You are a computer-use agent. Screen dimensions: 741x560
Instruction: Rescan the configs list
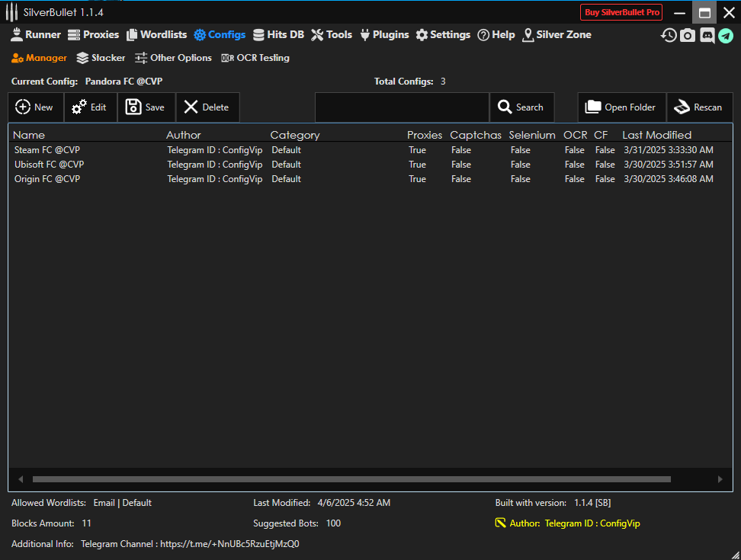[699, 107]
